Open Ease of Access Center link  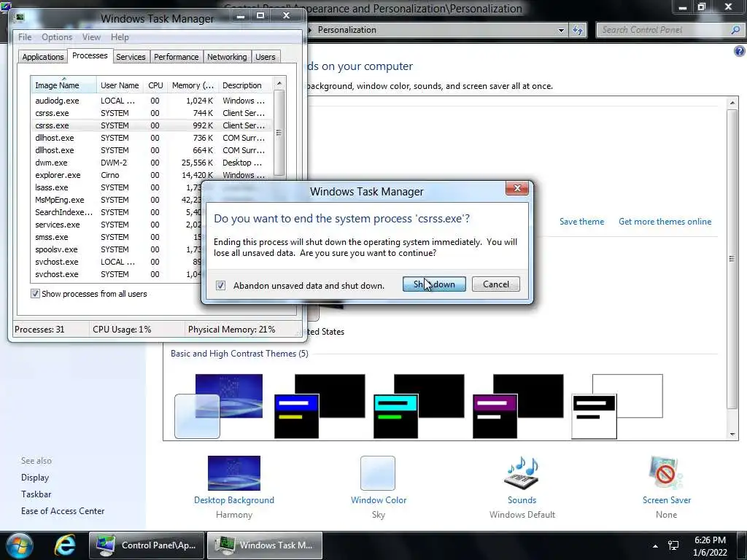pos(63,511)
